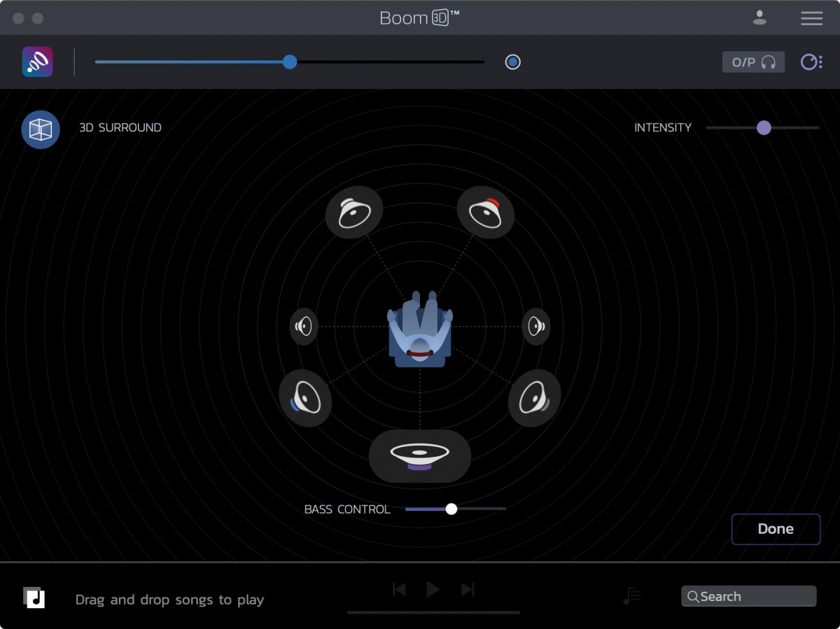The width and height of the screenshot is (840, 629).
Task: Click the BASS CONTROL label
Action: click(x=347, y=509)
